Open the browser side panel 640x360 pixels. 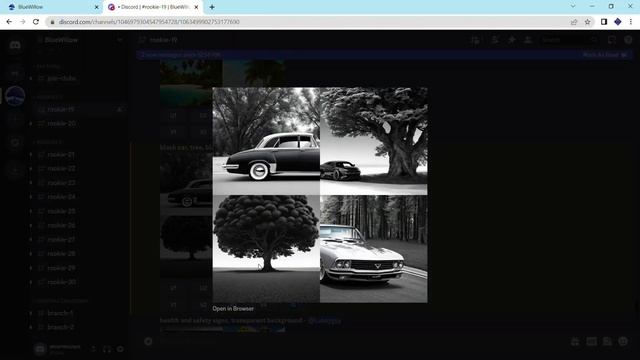[x=604, y=22]
